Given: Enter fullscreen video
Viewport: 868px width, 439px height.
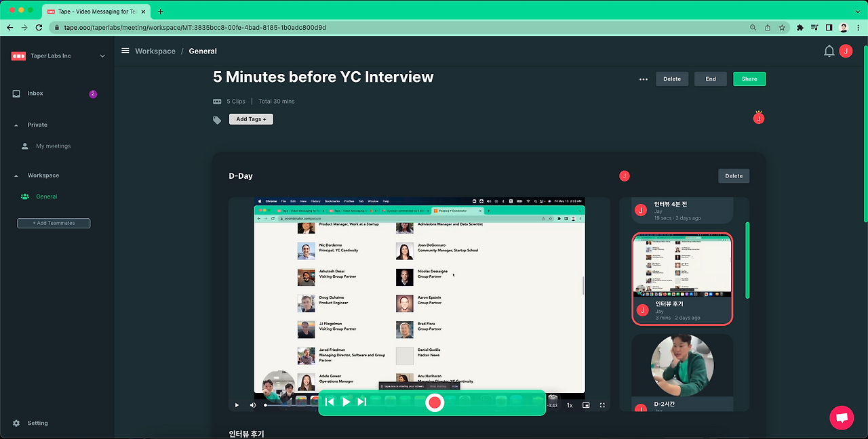Looking at the screenshot, I should tap(602, 405).
